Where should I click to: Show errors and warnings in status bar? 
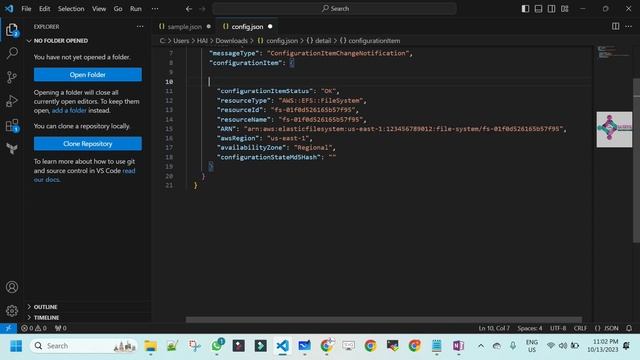point(34,328)
